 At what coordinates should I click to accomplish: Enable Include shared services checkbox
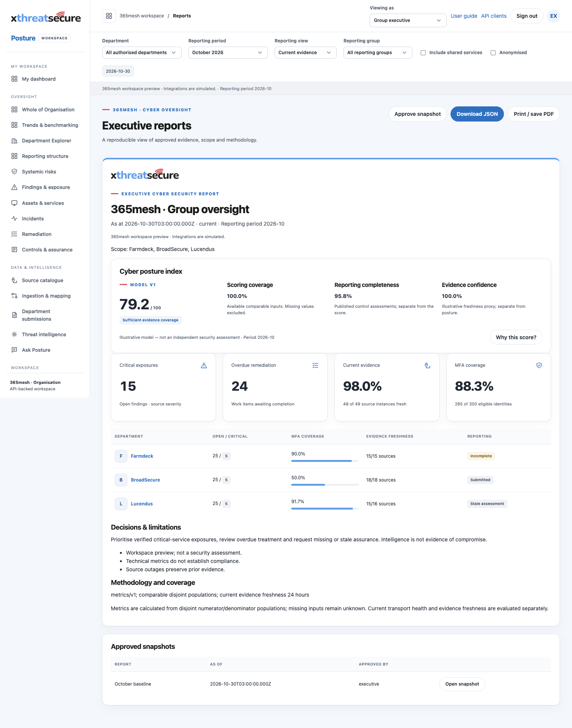click(x=423, y=53)
